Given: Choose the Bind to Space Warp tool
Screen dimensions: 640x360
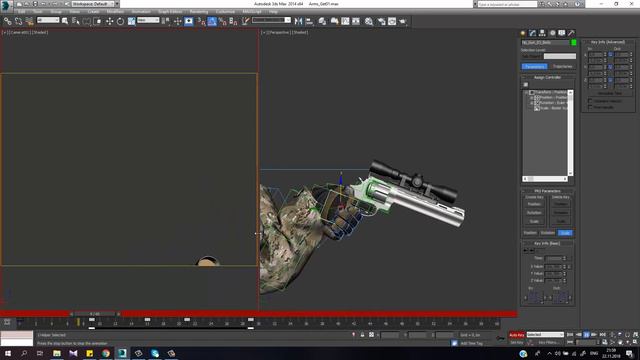Looking at the screenshot, I should 29,21.
